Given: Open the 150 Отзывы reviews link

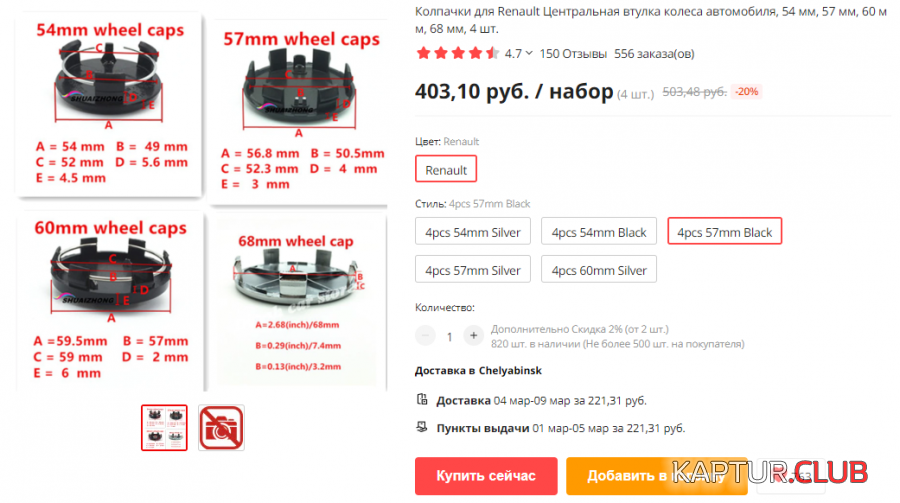Looking at the screenshot, I should [x=573, y=54].
